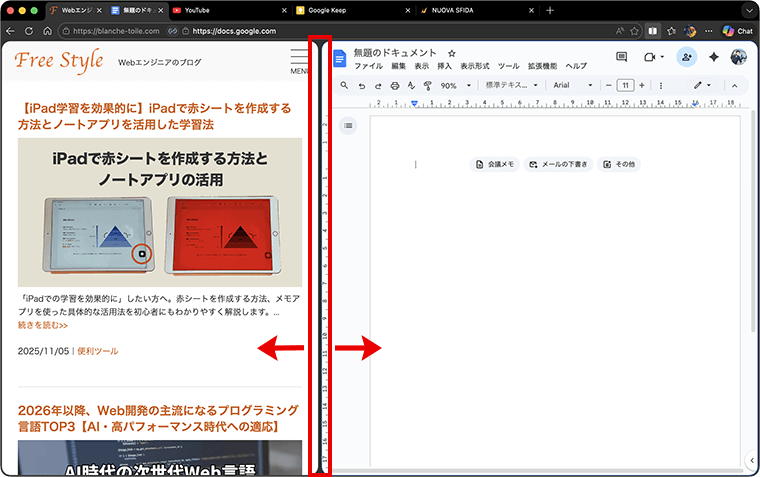Open the ツール menu in Docs
Viewport: 760px width, 477px height.
point(508,66)
